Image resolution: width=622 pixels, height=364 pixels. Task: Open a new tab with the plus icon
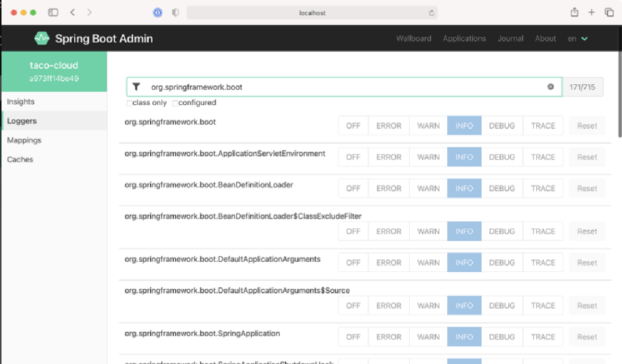pyautogui.click(x=592, y=12)
